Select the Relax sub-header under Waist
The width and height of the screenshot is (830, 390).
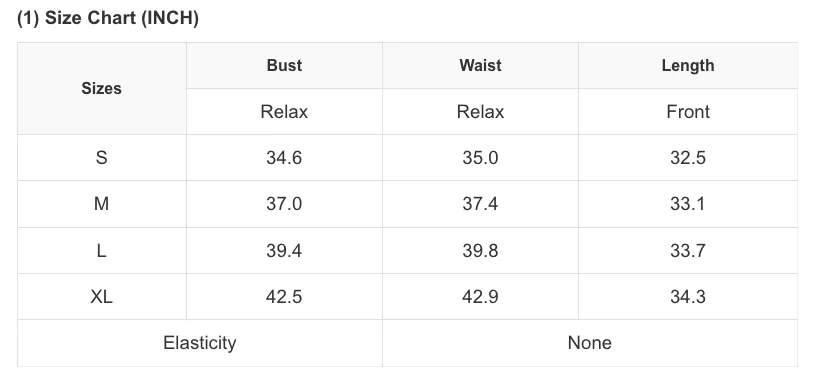[480, 112]
